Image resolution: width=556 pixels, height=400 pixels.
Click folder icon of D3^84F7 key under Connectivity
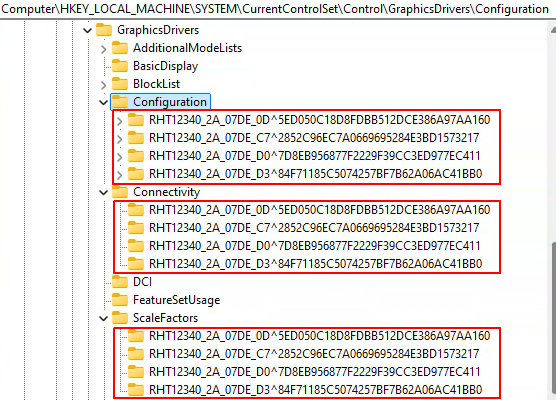(x=136, y=263)
